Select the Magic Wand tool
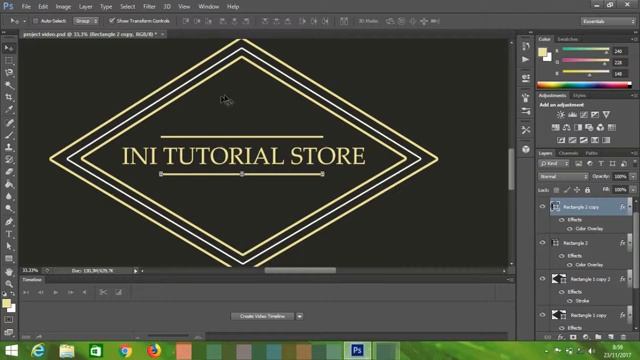The width and height of the screenshot is (640, 360). (9, 85)
